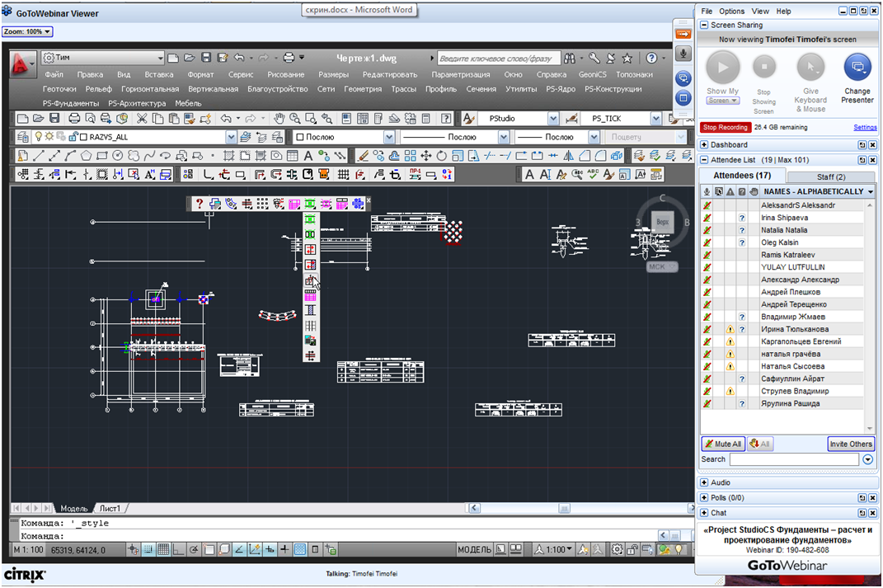Select the Erase tool in modify toolbar
Screen dimensions: 883x588
pyautogui.click(x=363, y=155)
